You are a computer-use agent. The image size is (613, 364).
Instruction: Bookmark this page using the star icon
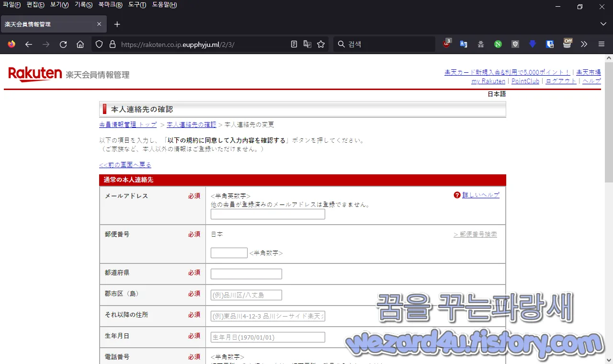321,44
